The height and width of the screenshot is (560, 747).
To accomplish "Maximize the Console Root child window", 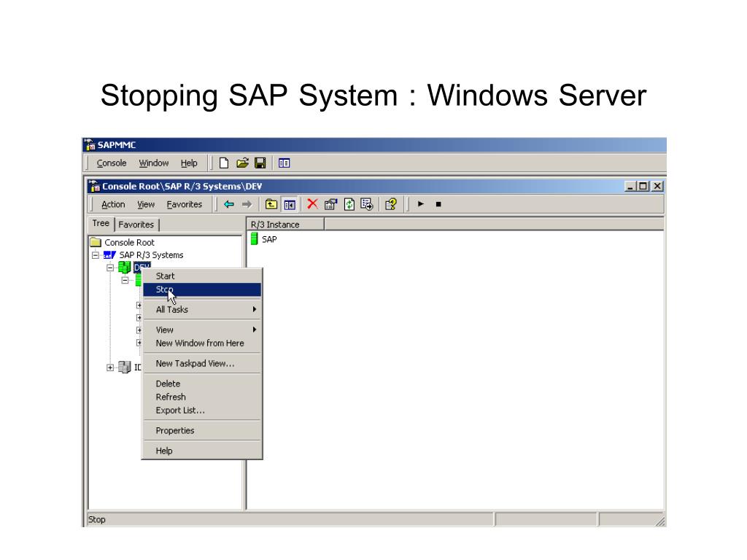I will pyautogui.click(x=643, y=186).
